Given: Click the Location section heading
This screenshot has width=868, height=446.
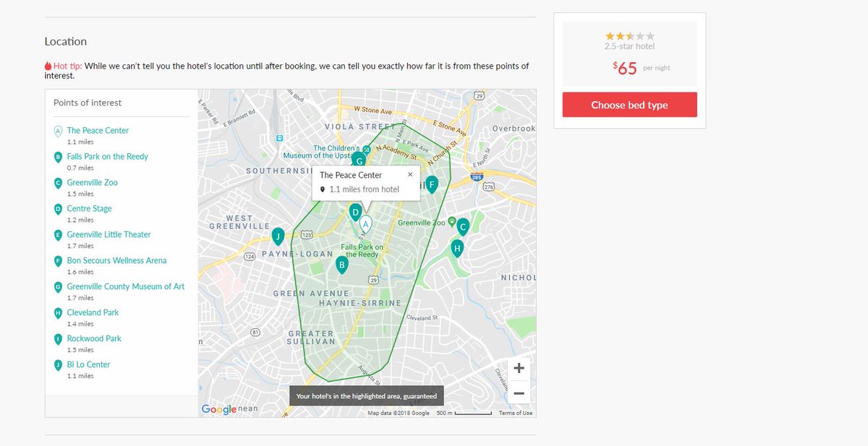Looking at the screenshot, I should tap(66, 41).
